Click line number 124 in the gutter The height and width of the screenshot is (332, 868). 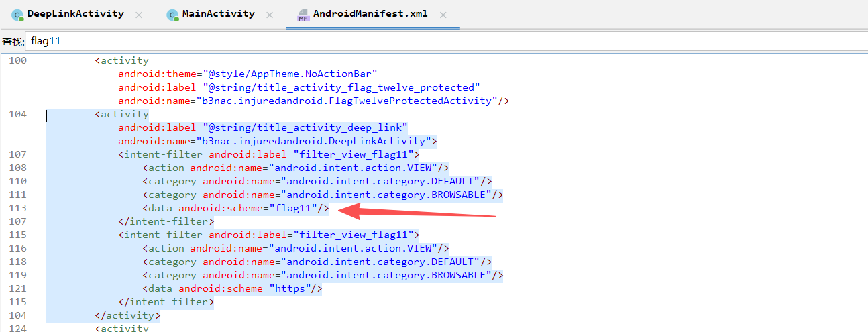19,328
